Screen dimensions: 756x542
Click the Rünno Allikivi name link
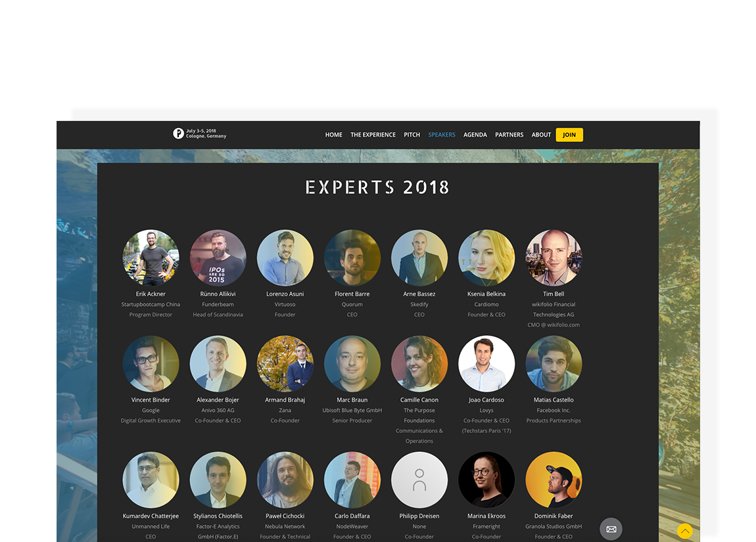(x=218, y=294)
